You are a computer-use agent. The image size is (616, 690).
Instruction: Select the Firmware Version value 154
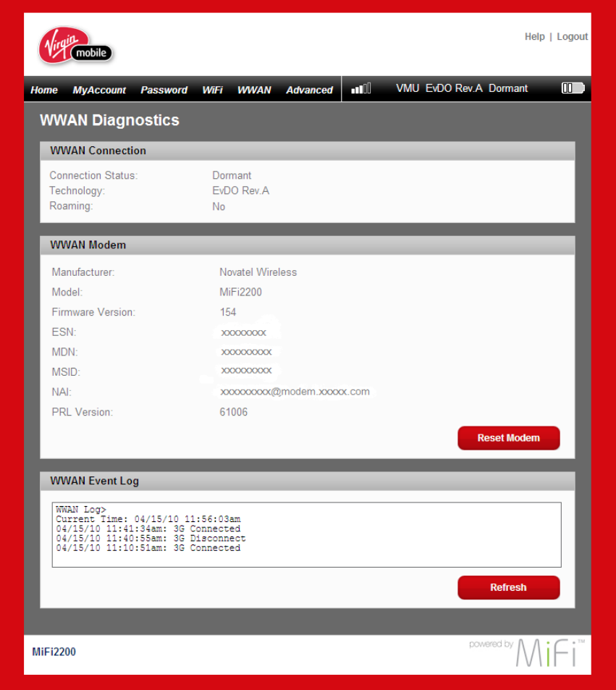(228, 312)
